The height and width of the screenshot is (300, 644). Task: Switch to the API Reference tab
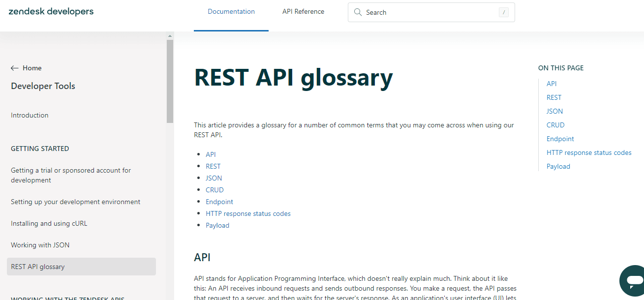point(303,11)
